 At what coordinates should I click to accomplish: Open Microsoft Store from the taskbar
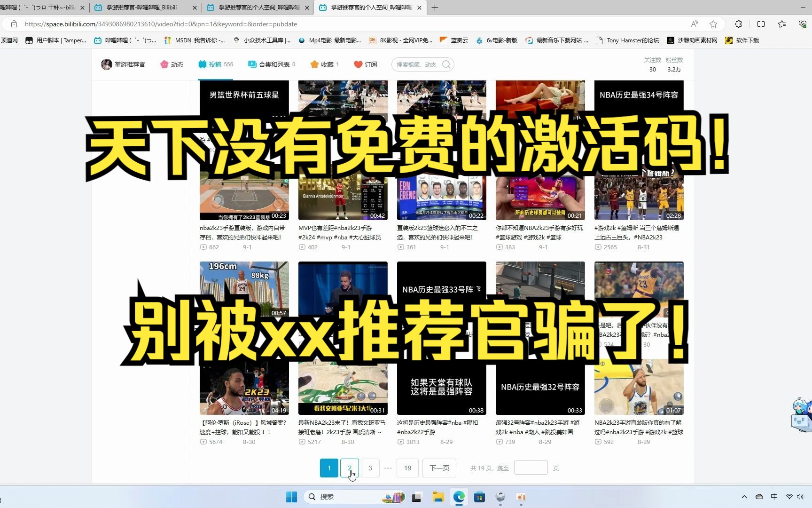(479, 497)
